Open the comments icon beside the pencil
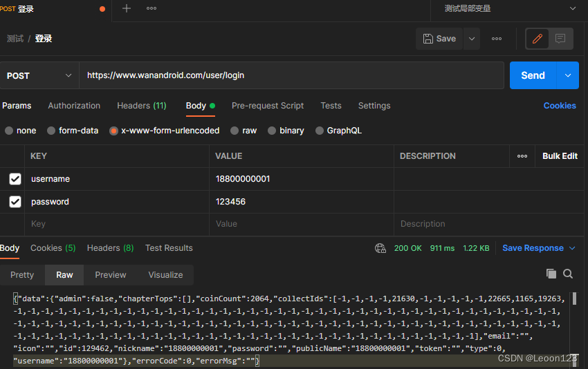Image resolution: width=588 pixels, height=369 pixels. pos(560,39)
